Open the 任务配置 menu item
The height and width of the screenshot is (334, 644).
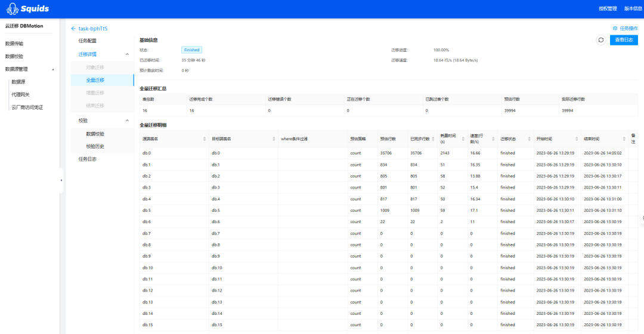[88, 41]
